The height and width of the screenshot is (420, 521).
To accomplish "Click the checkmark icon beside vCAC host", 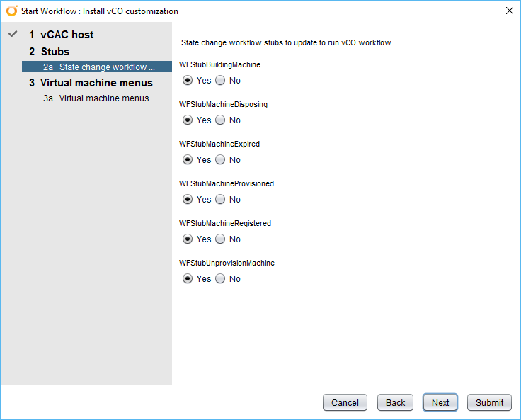I will [12, 34].
